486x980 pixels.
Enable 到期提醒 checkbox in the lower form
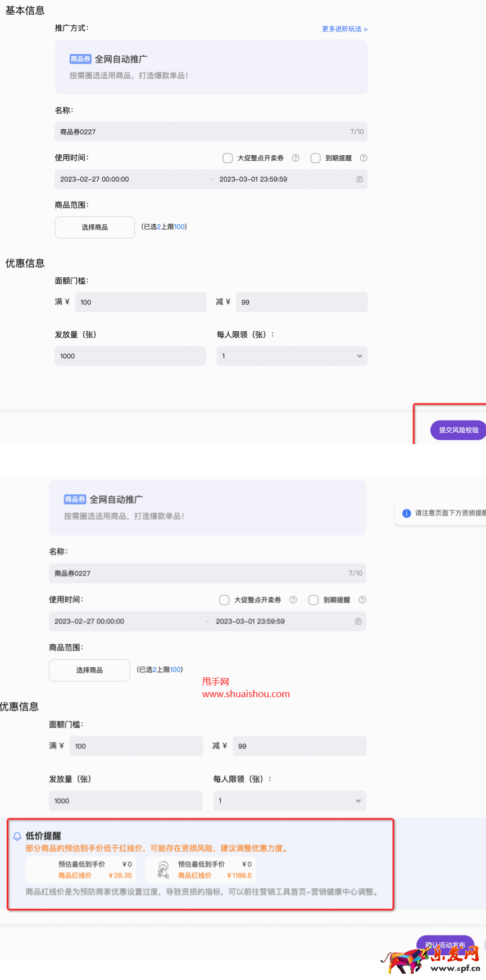pos(314,600)
